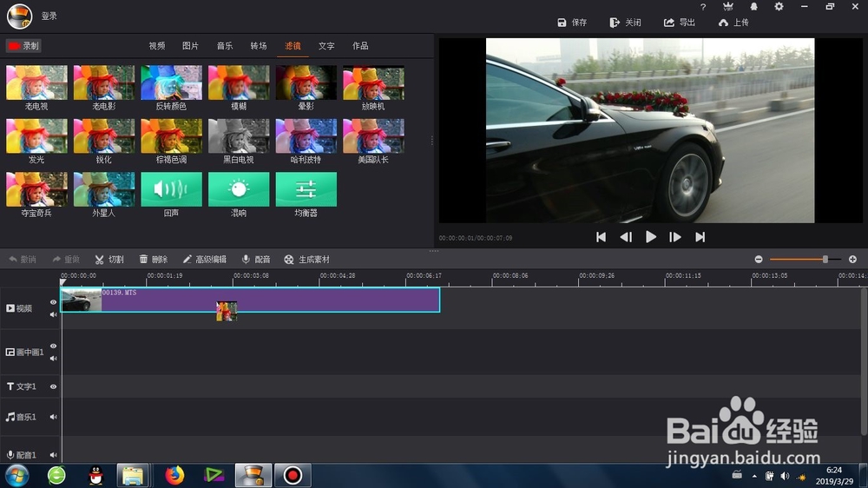Toggle visibility of 画中画1 track
The height and width of the screenshot is (488, 868).
pyautogui.click(x=53, y=346)
